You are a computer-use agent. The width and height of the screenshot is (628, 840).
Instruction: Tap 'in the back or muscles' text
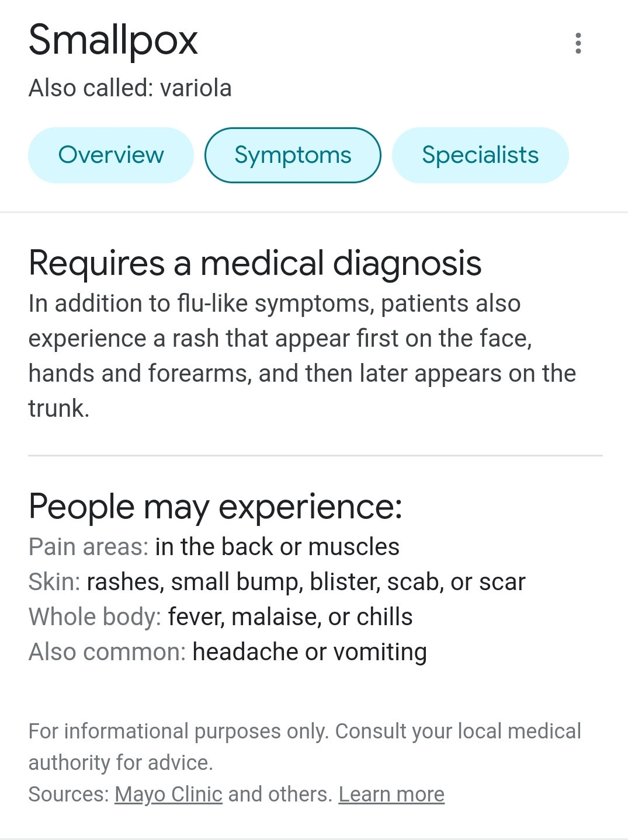277,547
